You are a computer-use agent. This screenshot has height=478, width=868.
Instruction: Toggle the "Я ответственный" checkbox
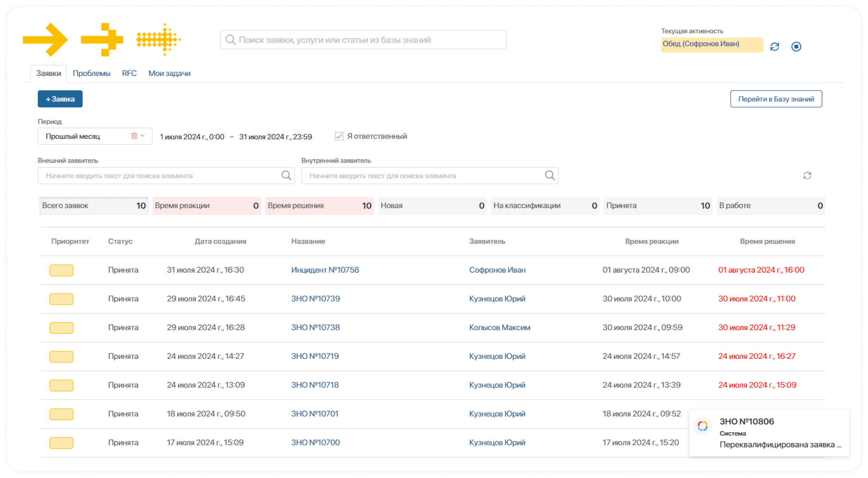[339, 136]
